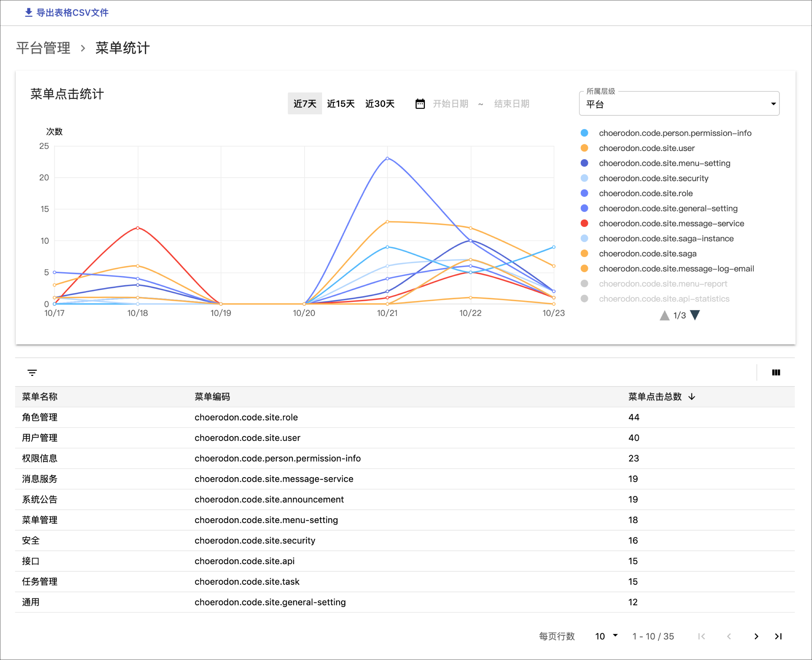Click choerodon.code.site.task code cell

[x=247, y=582]
